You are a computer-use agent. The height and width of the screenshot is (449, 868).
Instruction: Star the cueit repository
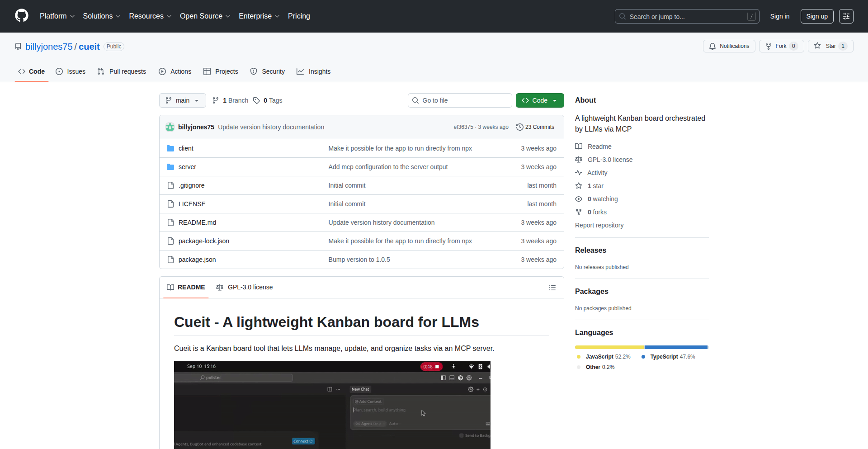(830, 46)
